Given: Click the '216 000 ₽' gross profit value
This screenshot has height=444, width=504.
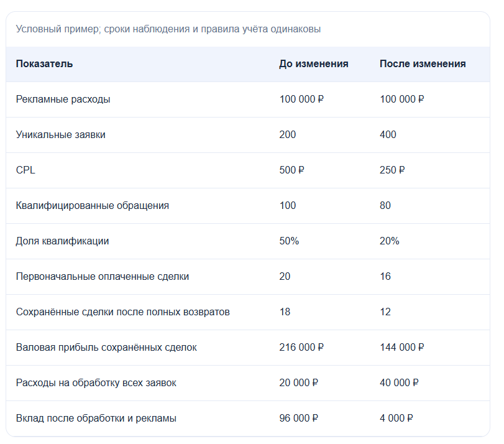Looking at the screenshot, I should click(301, 347).
